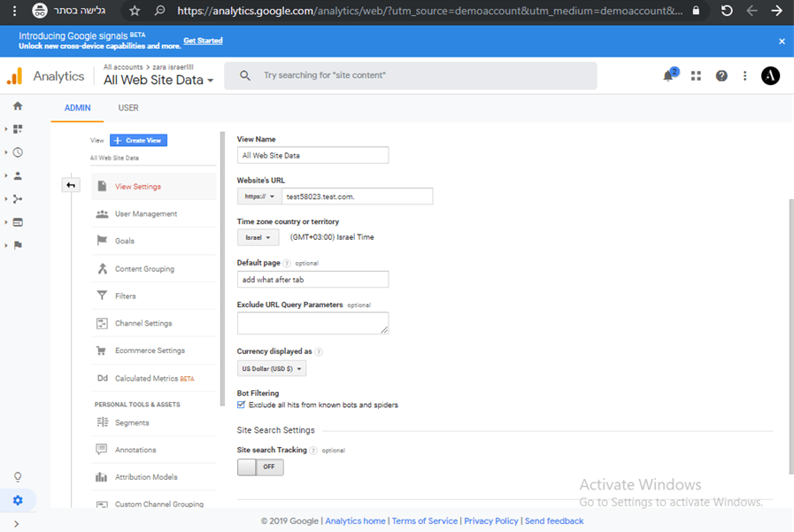Dismiss the Google signals banner
The image size is (794, 532).
coord(782,42)
